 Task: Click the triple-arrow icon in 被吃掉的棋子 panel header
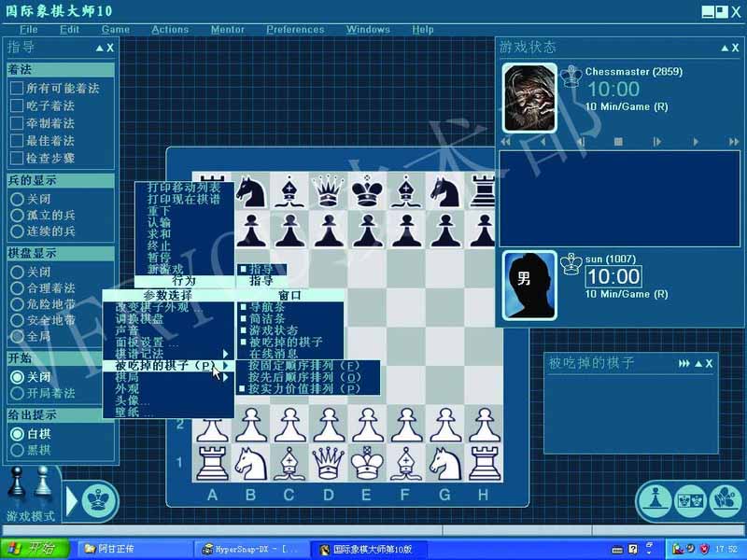tap(684, 364)
